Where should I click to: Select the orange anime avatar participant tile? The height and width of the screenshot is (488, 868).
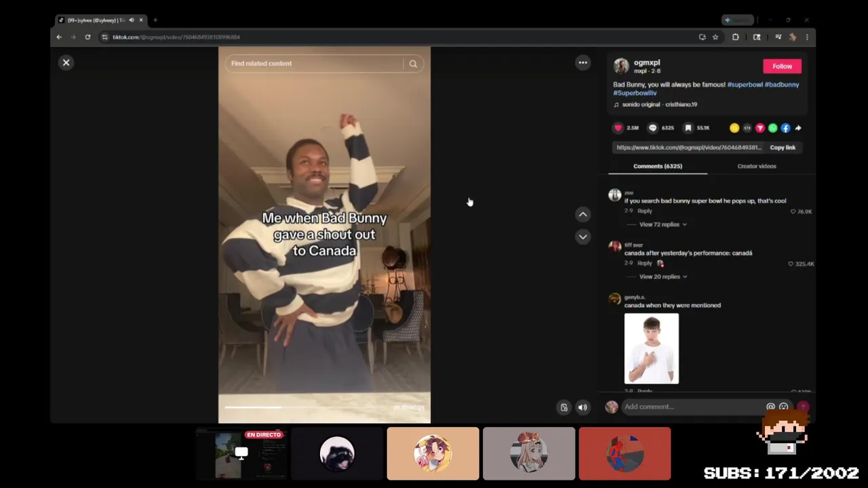(x=433, y=453)
